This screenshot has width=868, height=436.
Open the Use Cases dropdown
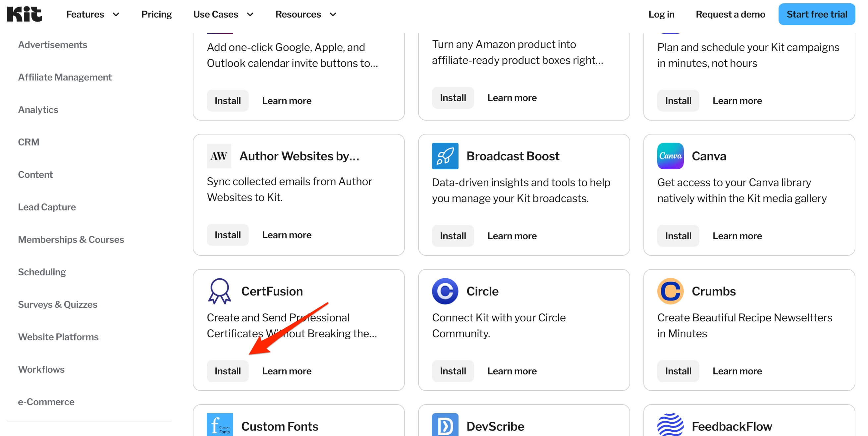pyautogui.click(x=223, y=14)
